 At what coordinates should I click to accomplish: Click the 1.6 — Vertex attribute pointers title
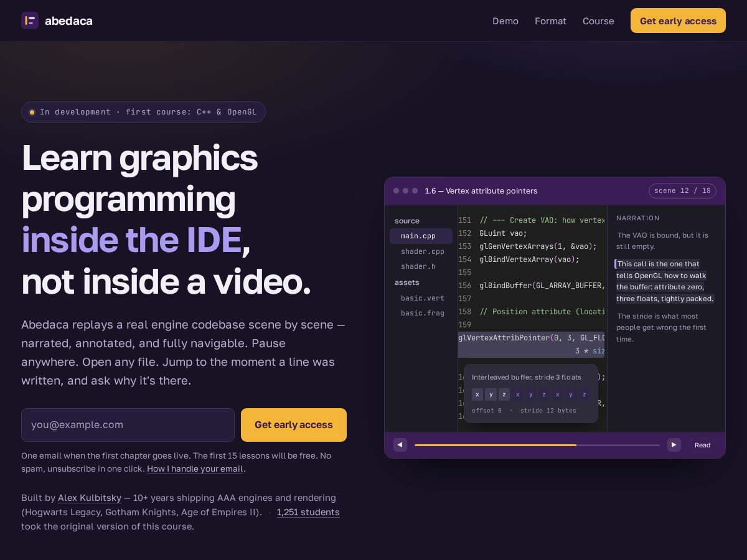481,191
